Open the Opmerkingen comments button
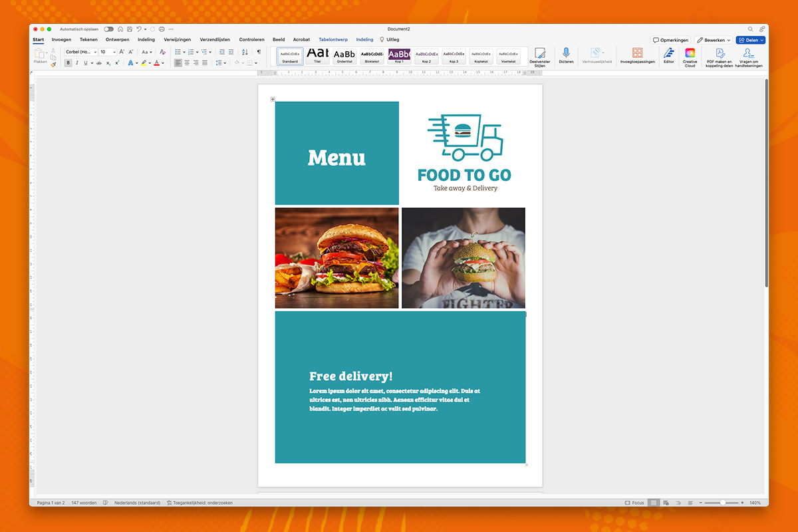 tap(671, 40)
